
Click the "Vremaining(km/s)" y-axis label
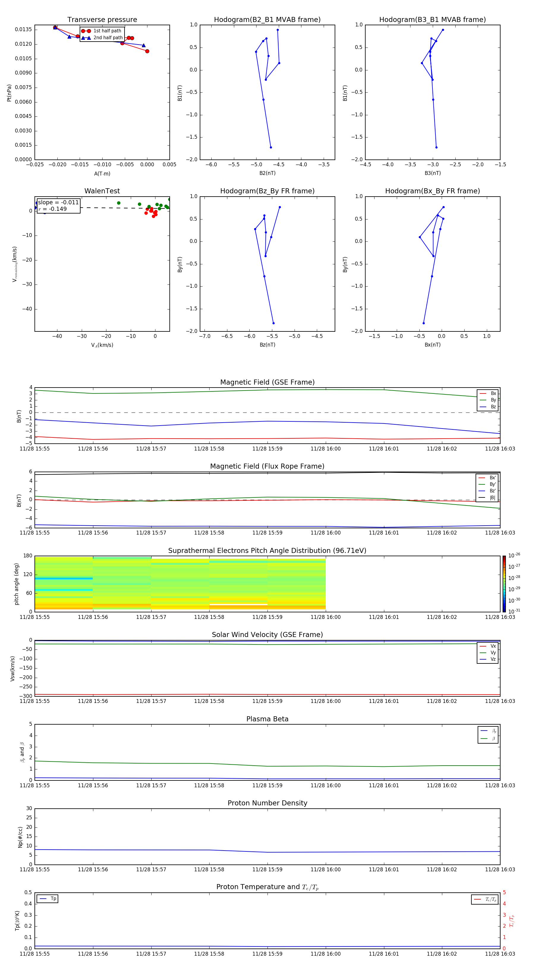(x=15, y=264)
